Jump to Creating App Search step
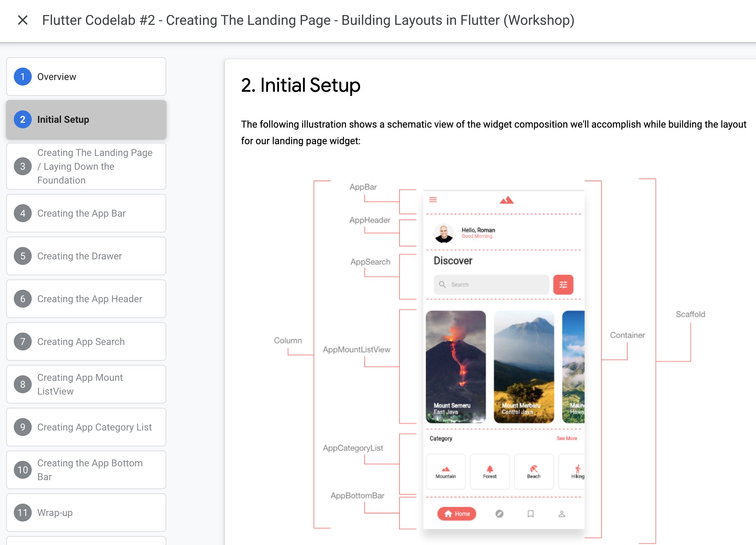This screenshot has height=545, width=756. tap(86, 341)
